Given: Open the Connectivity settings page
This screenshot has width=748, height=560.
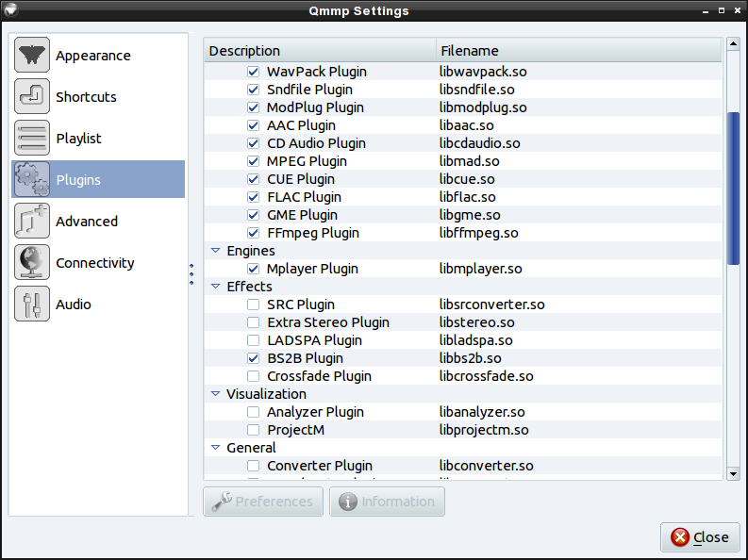Looking at the screenshot, I should [x=98, y=263].
